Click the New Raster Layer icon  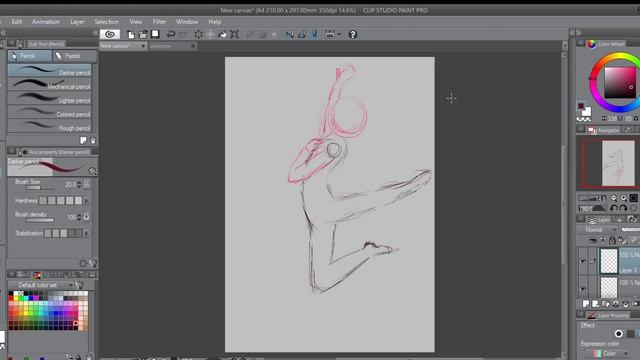(x=586, y=304)
